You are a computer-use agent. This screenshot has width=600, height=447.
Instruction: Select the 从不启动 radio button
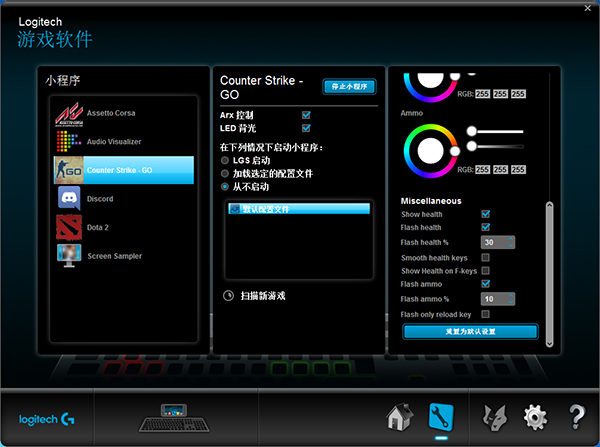[225, 186]
